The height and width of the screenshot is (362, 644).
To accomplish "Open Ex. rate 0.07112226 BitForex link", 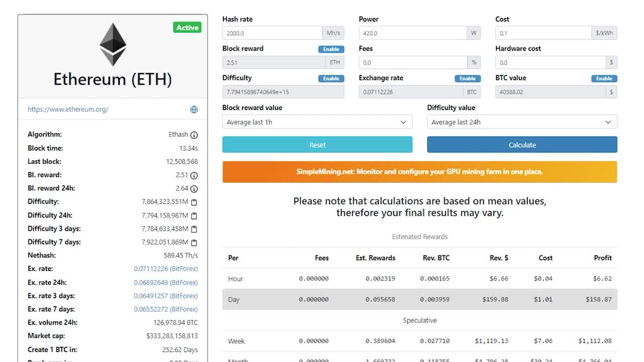I will click(x=166, y=269).
